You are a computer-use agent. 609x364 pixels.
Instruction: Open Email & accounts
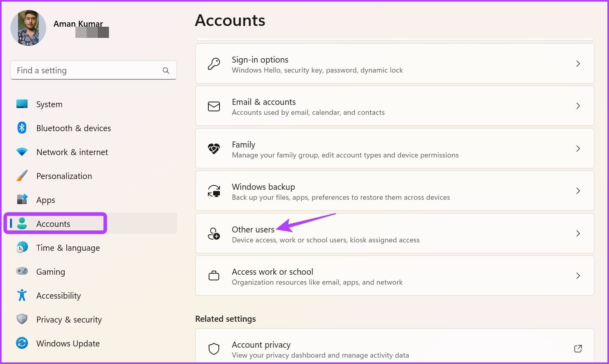tap(395, 106)
